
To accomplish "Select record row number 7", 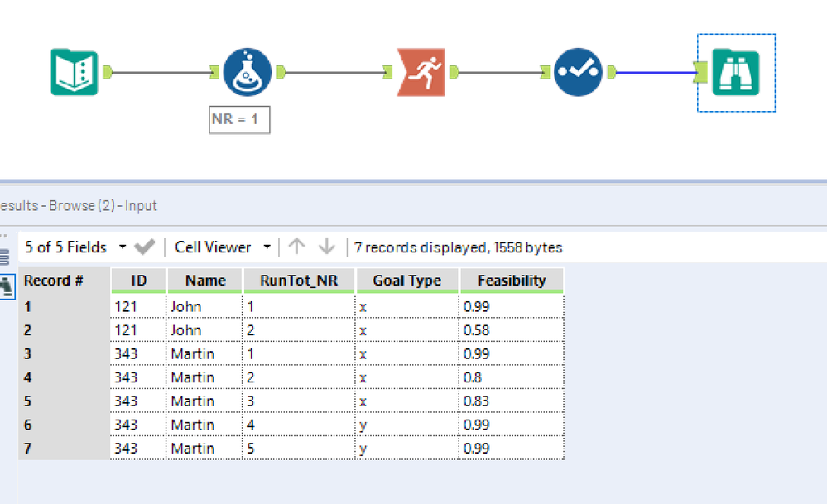I will 65,448.
